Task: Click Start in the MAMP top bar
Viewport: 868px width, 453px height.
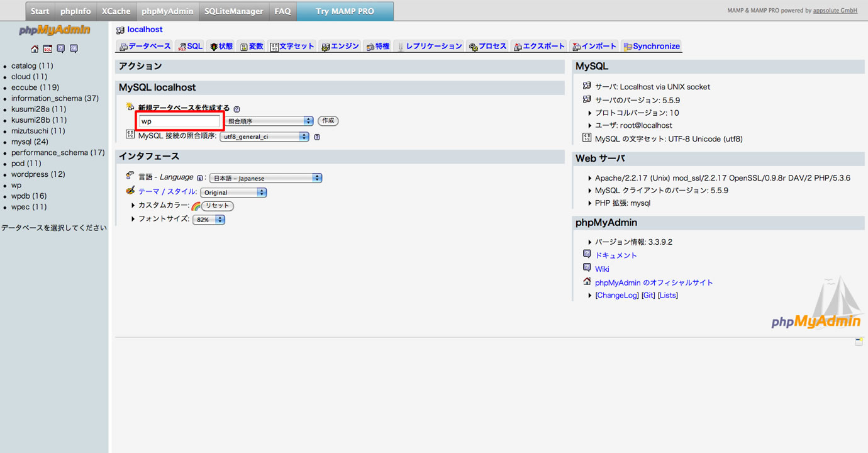Action: click(40, 11)
